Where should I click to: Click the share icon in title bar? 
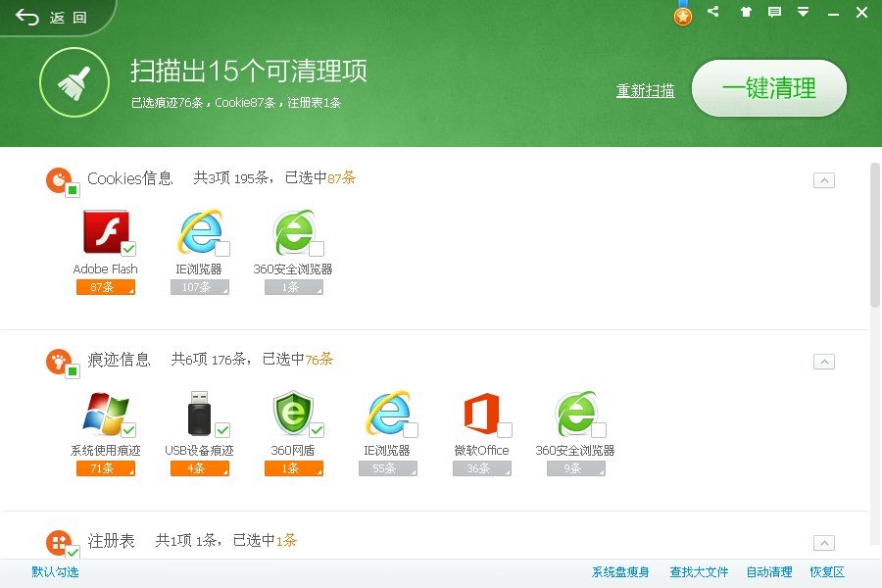(x=713, y=11)
